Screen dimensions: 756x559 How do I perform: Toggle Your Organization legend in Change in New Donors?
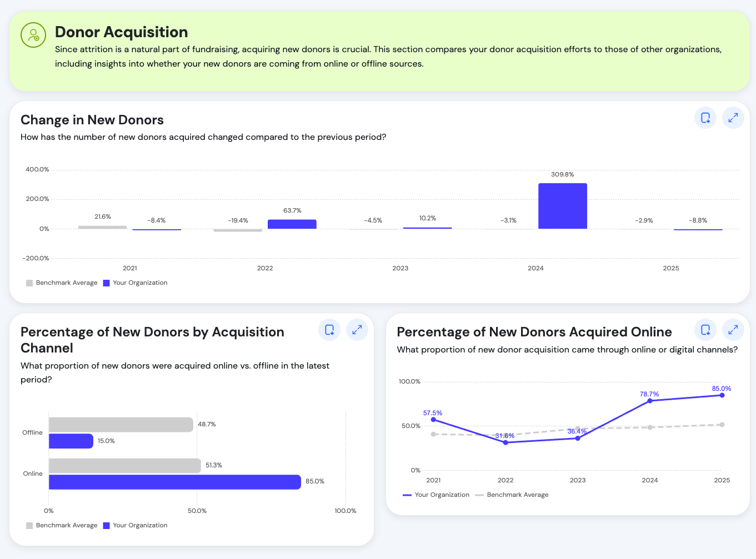(135, 283)
